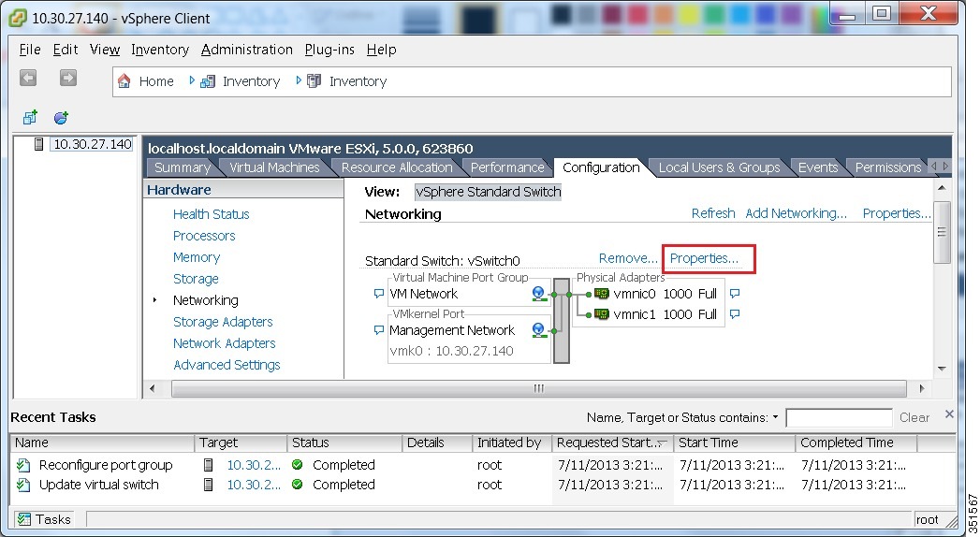Click the Management Network globe icon
980x537 pixels.
[x=538, y=329]
